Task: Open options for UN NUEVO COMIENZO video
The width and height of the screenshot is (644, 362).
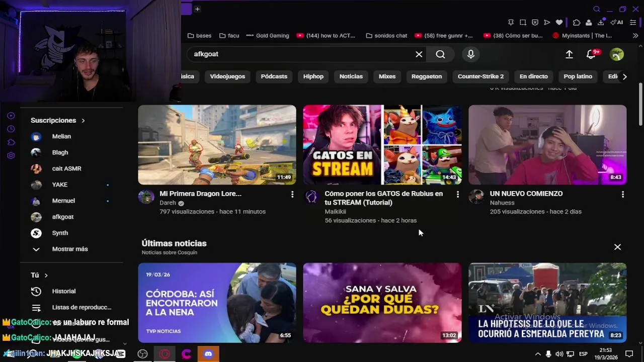Action: tap(623, 194)
